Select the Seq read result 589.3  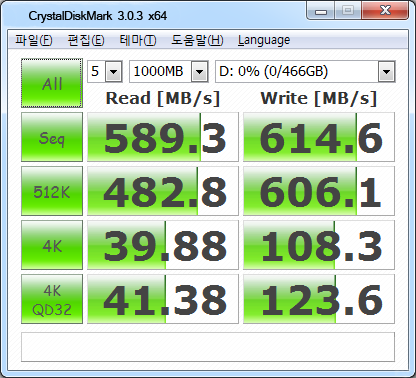pos(163,137)
